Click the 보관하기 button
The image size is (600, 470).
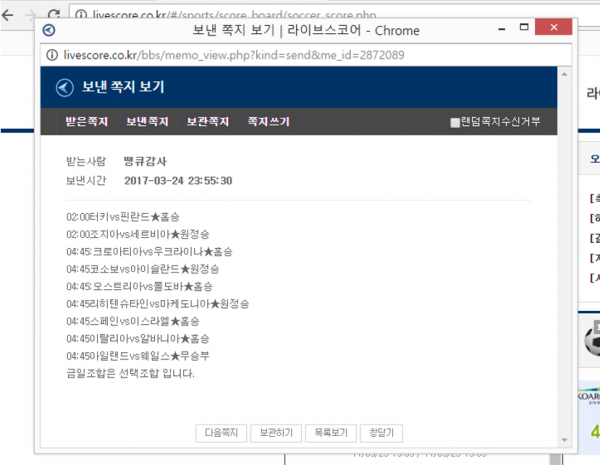(x=276, y=433)
